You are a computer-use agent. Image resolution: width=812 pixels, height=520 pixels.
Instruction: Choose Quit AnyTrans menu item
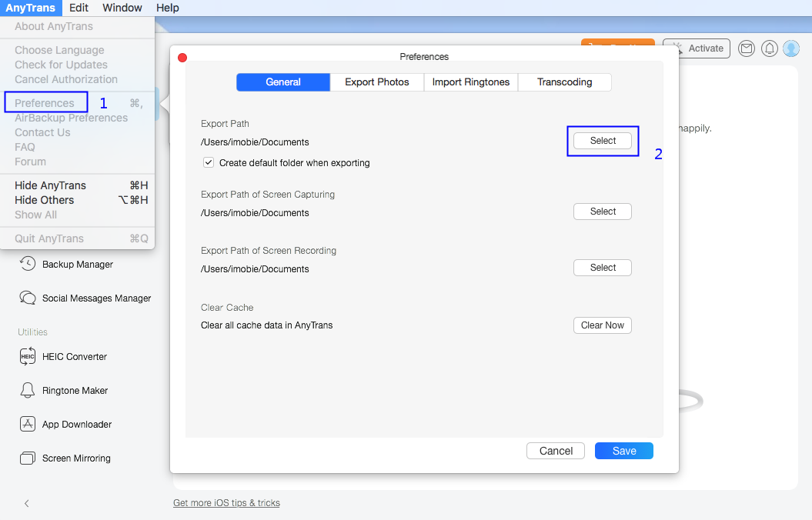(x=77, y=238)
